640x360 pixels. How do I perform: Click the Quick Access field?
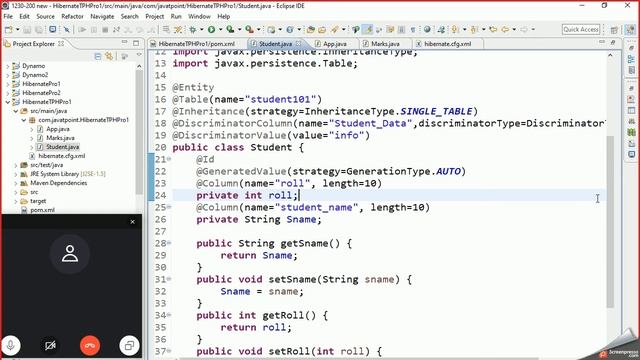[x=581, y=29]
